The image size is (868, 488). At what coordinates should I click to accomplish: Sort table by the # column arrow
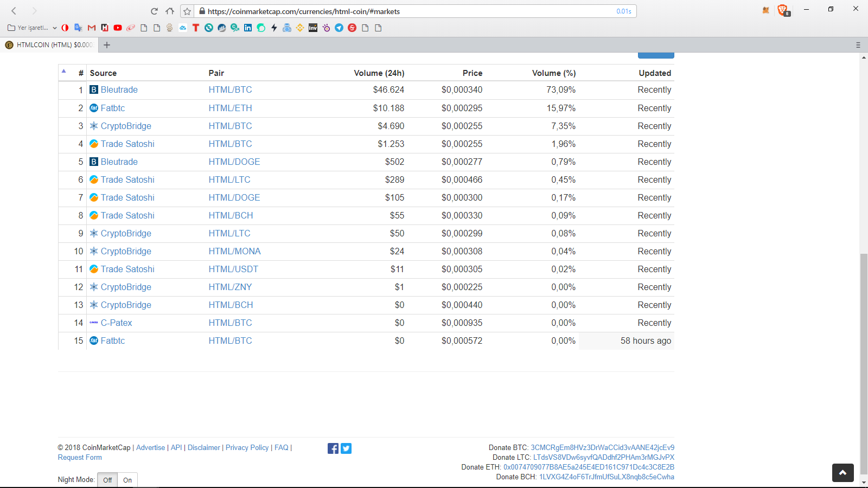point(63,71)
